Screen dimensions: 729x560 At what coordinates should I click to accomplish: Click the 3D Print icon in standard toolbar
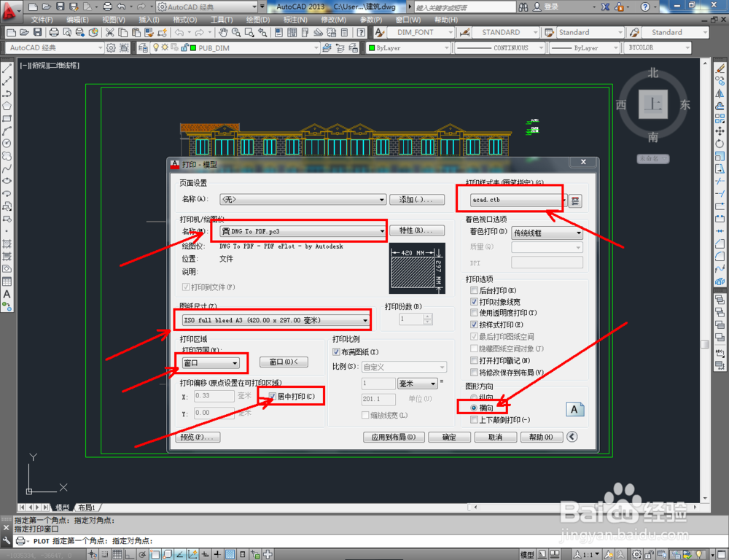coord(93,32)
